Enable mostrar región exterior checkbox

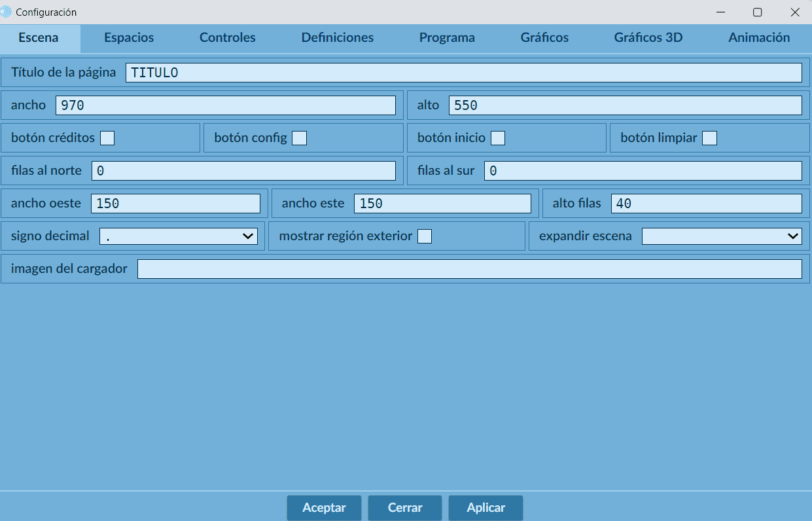coord(425,236)
